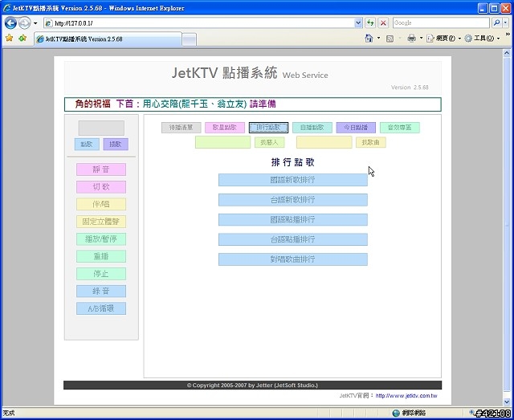This screenshot has height=420, width=514.
Task: Open recent pages dropdown beside Forward arrow
Action: pos(35,23)
